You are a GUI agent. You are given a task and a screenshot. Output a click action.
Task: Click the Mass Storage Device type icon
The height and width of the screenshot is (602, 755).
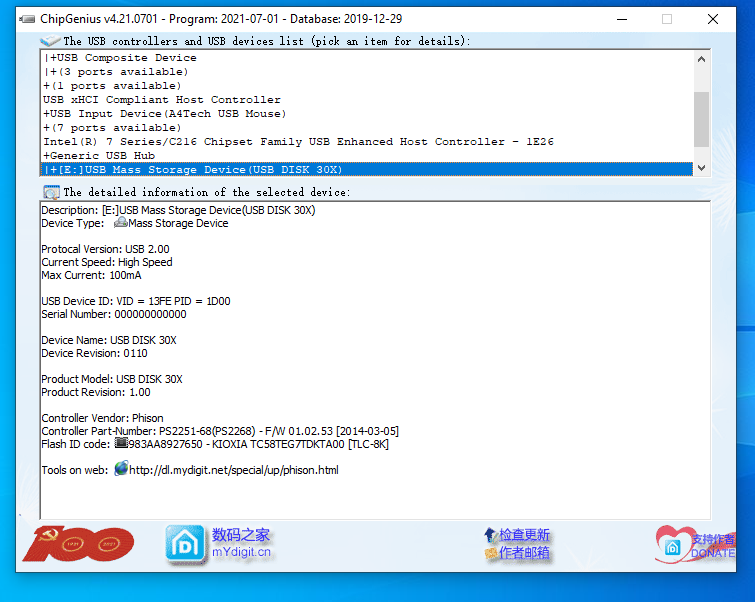point(121,222)
